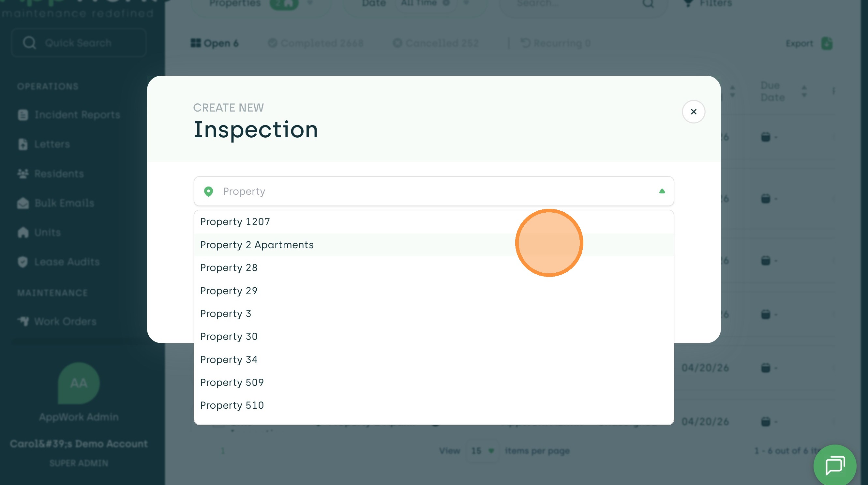Collapse the Property dropdown arrow
The image size is (868, 485).
click(662, 191)
